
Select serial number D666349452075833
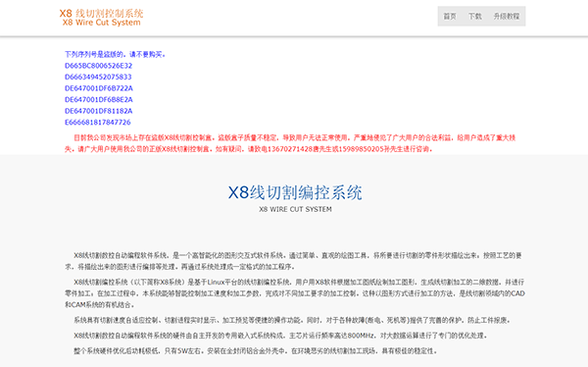pyautogui.click(x=98, y=77)
